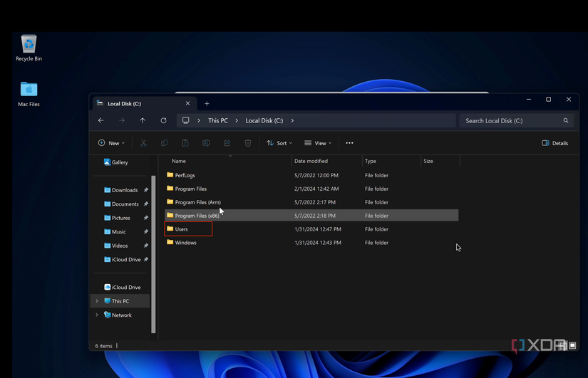Open Downloads in the sidebar
588x378 pixels.
(124, 190)
